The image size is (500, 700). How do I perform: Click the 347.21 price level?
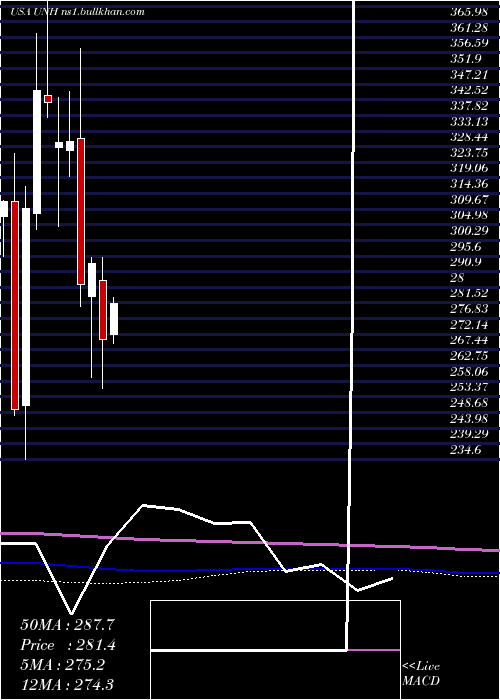[469, 75]
